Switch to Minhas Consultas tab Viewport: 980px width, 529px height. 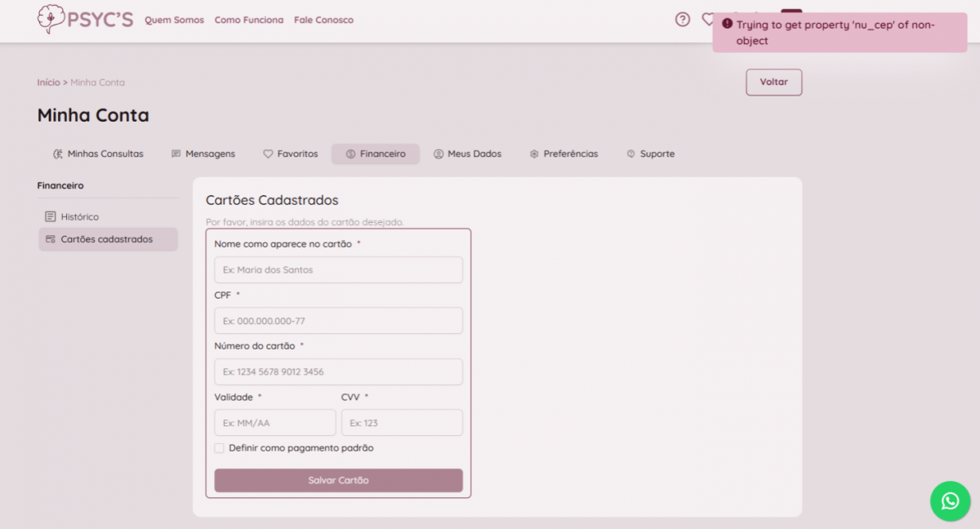click(x=98, y=154)
